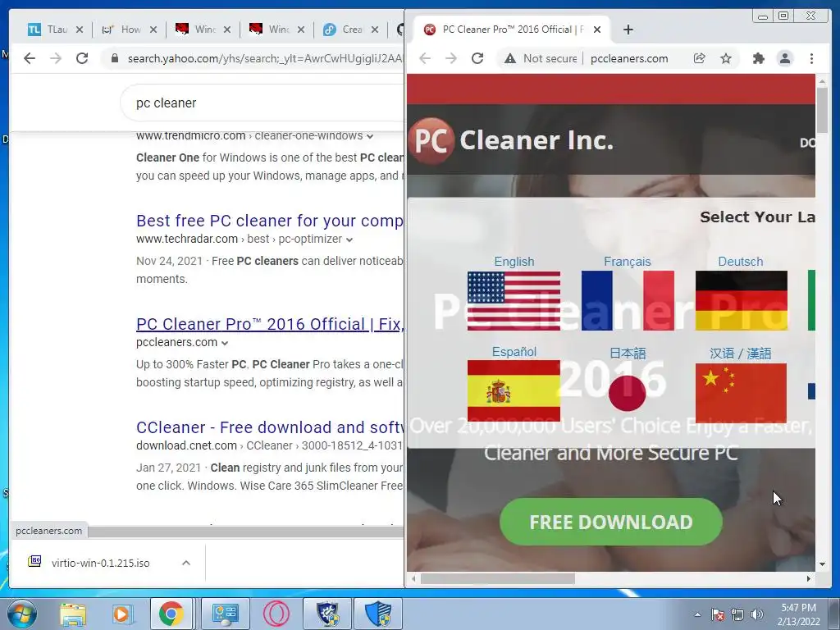The width and height of the screenshot is (840, 630).
Task: Open the Opera browser taskbar icon
Action: point(276,614)
